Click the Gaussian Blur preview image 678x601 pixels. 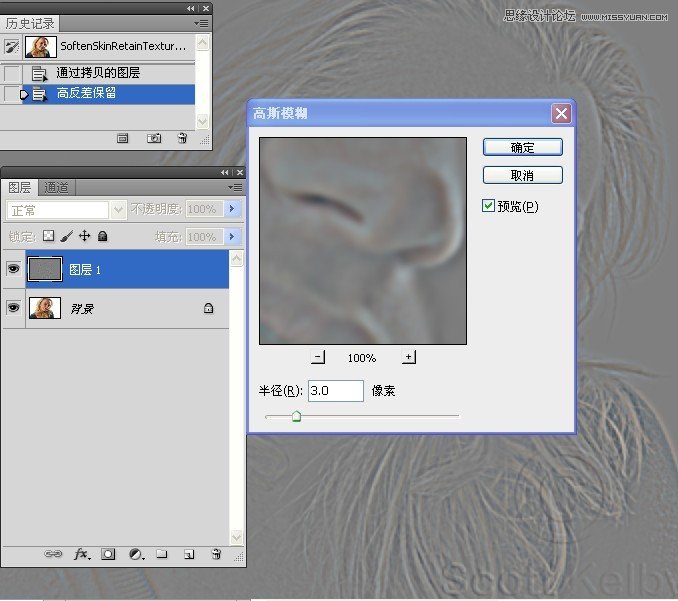[x=363, y=241]
